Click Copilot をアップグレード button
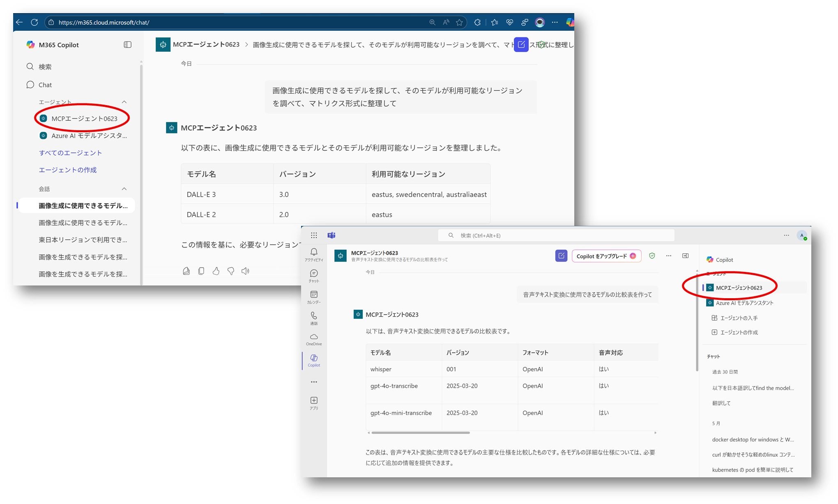Image resolution: width=838 pixels, height=504 pixels. coord(606,256)
